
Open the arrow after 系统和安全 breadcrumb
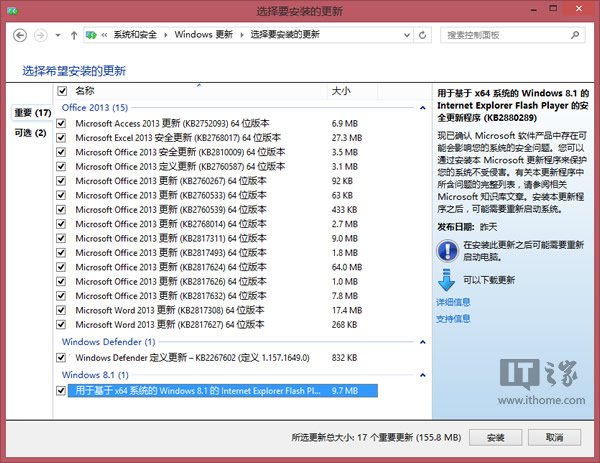(x=166, y=35)
